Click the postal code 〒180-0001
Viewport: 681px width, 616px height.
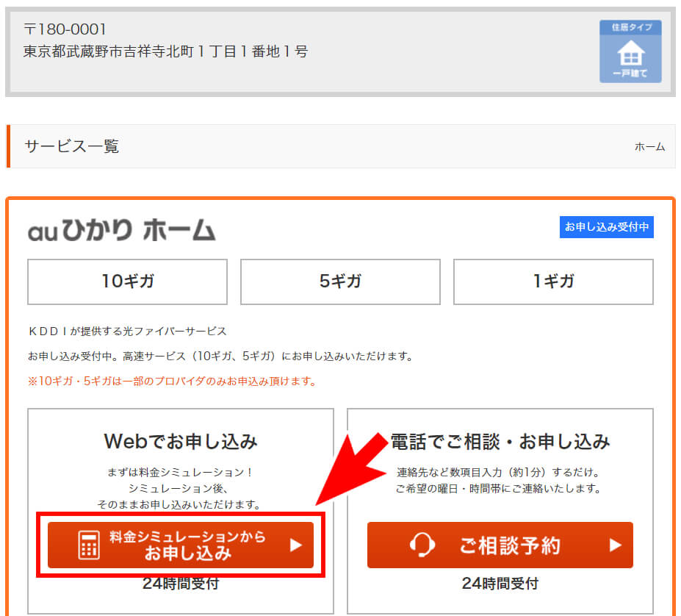pos(65,29)
